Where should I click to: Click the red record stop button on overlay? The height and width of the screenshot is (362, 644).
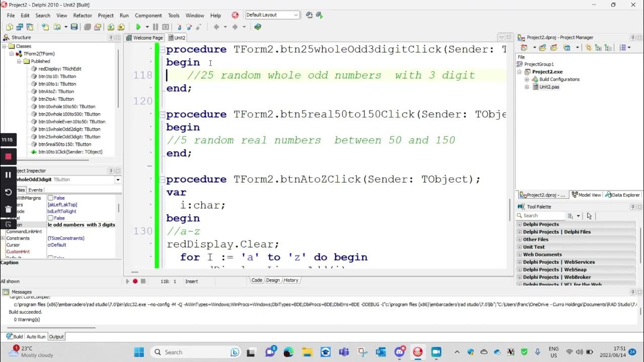tap(8, 156)
